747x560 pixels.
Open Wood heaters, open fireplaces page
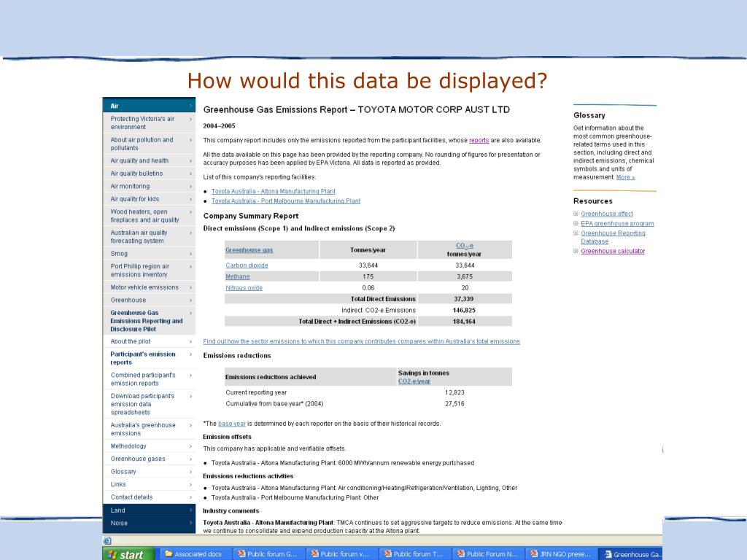[x=149, y=216]
